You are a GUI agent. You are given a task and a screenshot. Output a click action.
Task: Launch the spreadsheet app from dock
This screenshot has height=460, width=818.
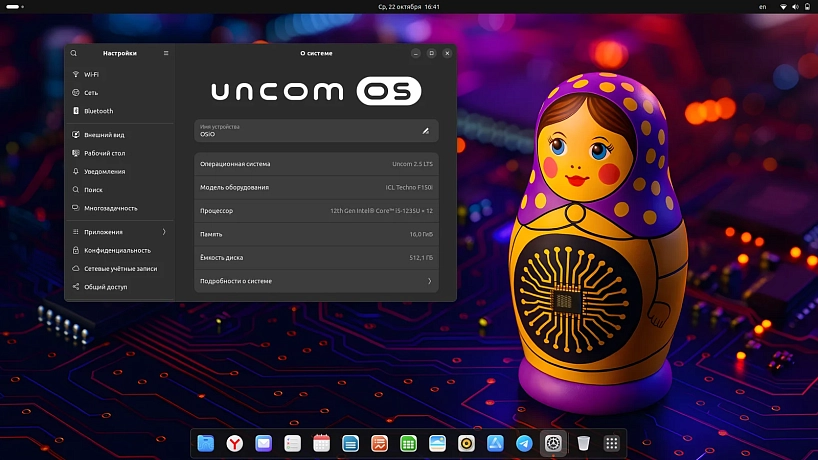[x=408, y=442]
